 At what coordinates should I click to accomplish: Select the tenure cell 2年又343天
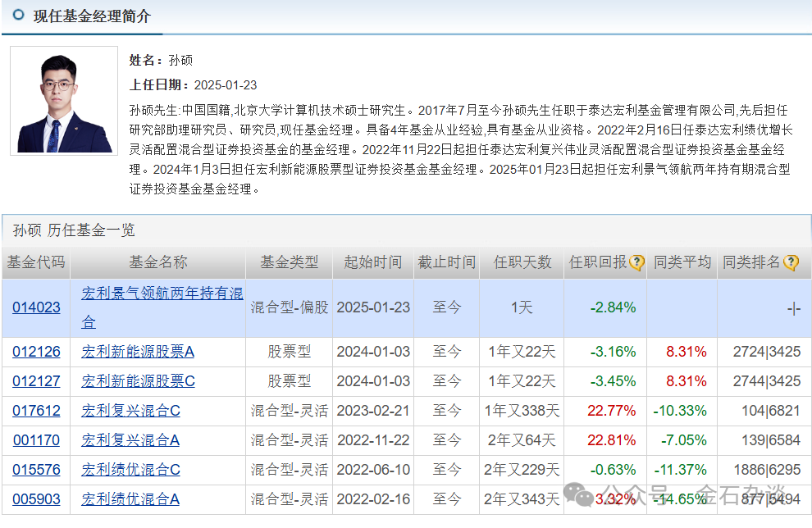coord(522,499)
